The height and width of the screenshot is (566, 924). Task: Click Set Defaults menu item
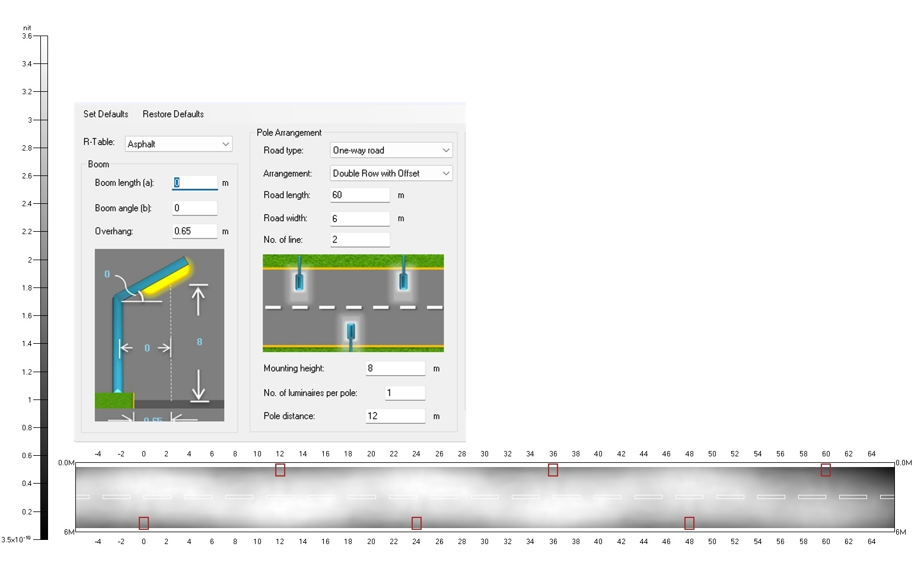point(106,114)
